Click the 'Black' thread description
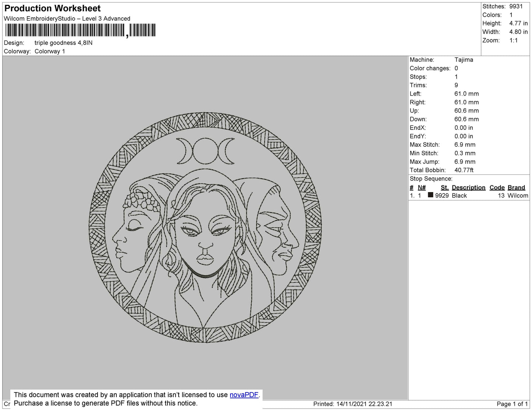The image size is (532, 411). (459, 195)
